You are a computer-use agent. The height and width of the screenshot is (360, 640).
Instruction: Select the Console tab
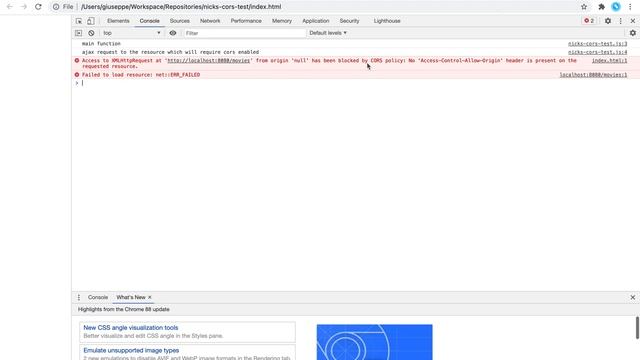(149, 21)
